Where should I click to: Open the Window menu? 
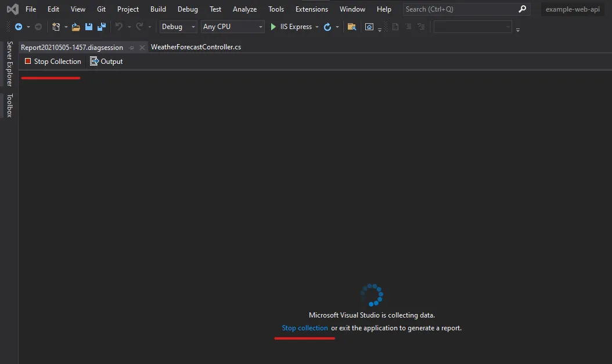pos(352,9)
